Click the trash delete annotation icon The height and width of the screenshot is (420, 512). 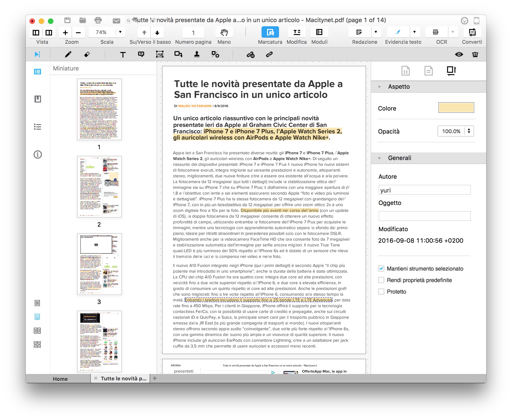coord(475,54)
